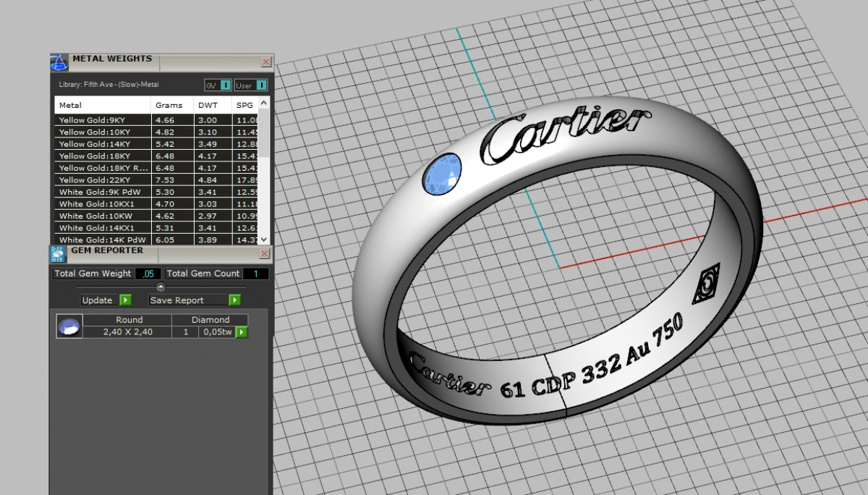Select the Yellow Gold:10KY row
Viewport: 868px width, 495px height.
click(157, 132)
